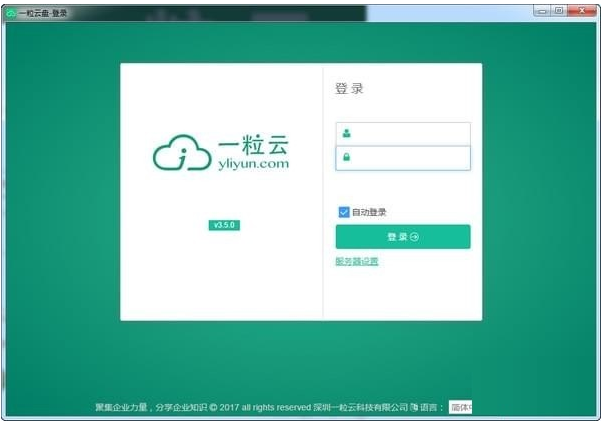Screen dimensions: 607x425
Task: Click the user icon in username field
Action: point(346,133)
